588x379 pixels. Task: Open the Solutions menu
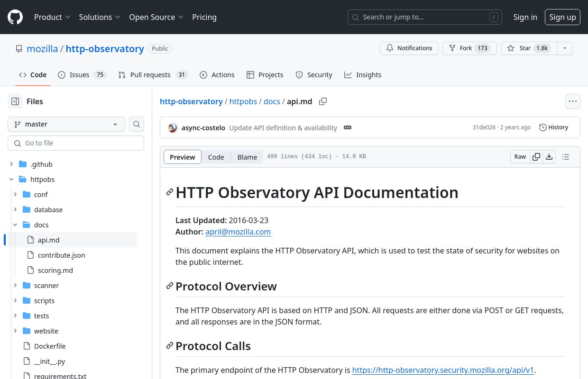100,17
